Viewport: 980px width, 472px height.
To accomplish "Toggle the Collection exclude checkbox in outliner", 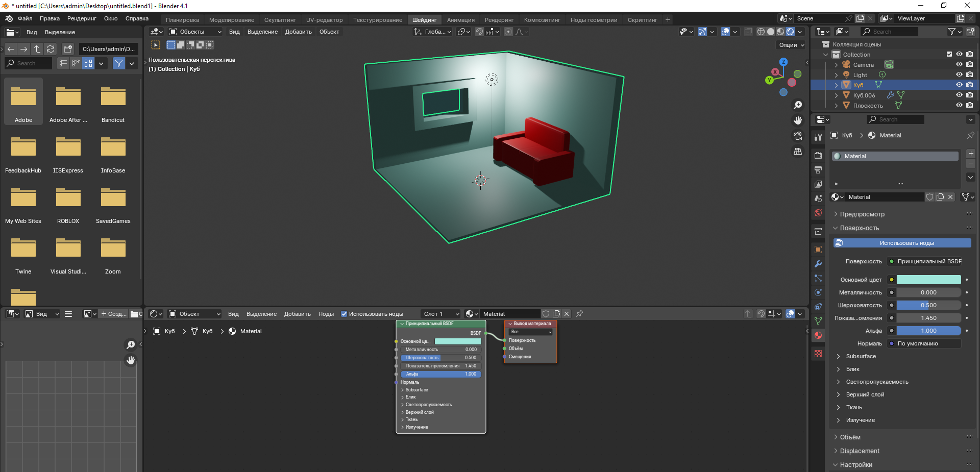I will pyautogui.click(x=949, y=54).
